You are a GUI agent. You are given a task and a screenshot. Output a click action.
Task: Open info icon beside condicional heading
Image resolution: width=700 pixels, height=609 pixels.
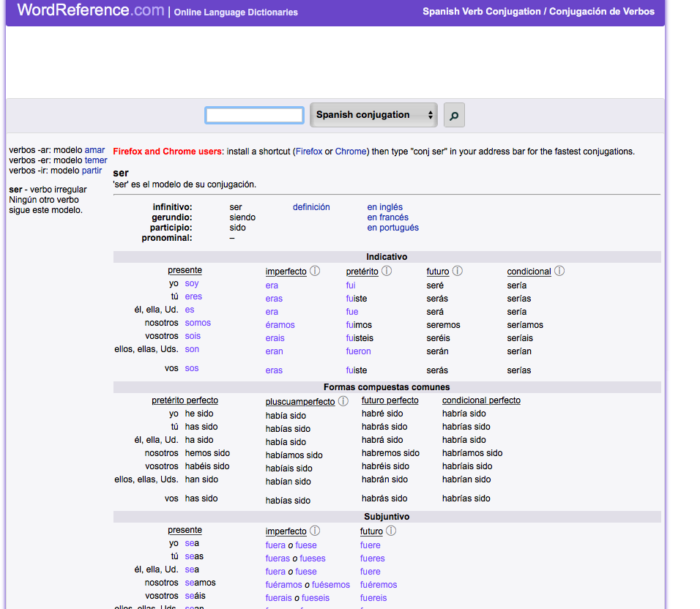coord(559,271)
